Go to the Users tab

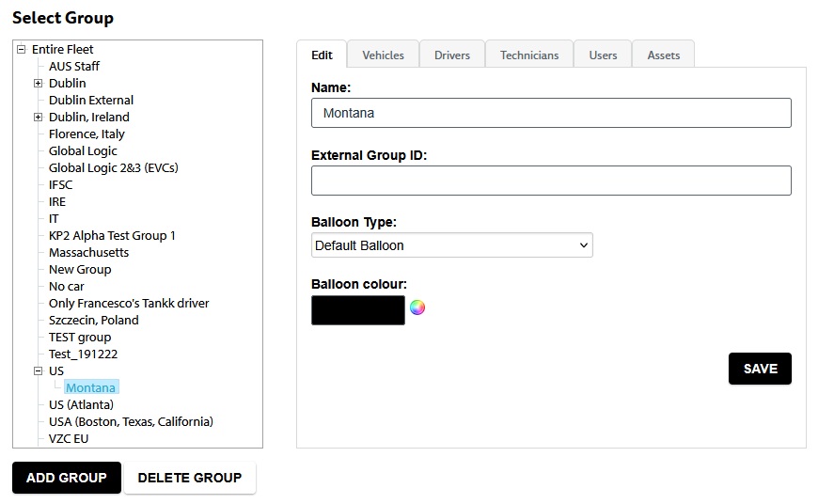(603, 55)
